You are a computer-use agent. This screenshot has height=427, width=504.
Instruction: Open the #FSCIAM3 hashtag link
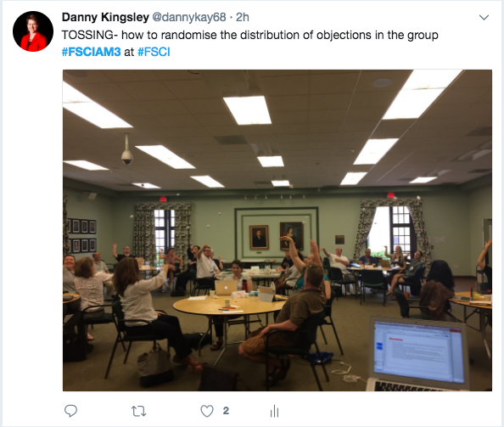click(x=92, y=52)
